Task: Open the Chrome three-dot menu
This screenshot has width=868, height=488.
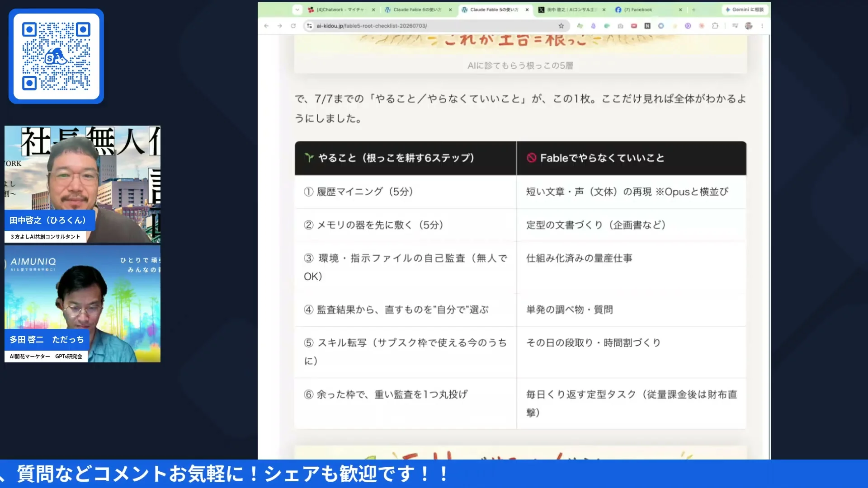Action: tap(762, 26)
